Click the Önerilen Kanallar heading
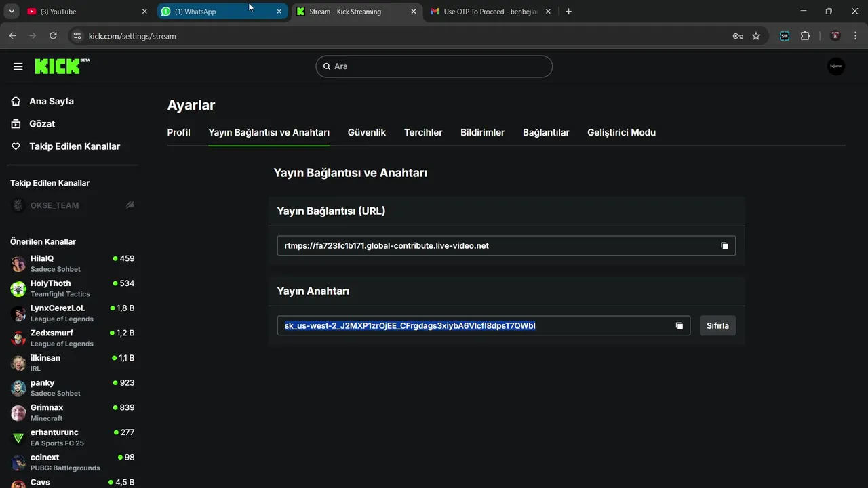Screen dimensions: 868x488 [43, 241]
